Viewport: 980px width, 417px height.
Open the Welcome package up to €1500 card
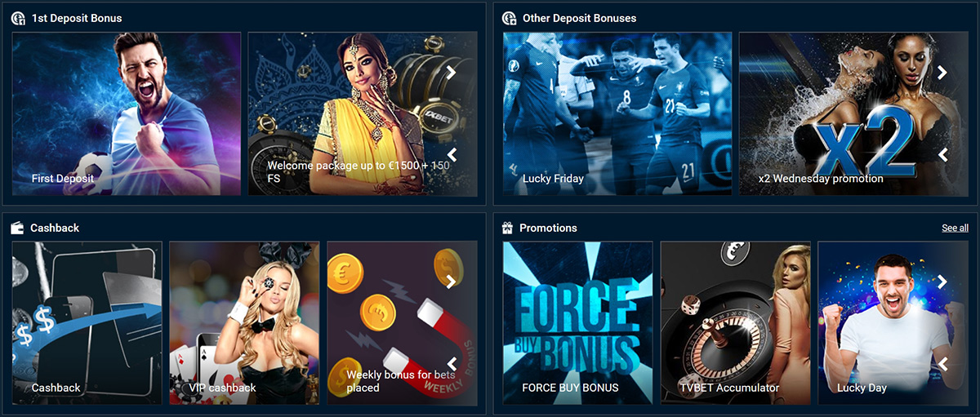(x=363, y=113)
